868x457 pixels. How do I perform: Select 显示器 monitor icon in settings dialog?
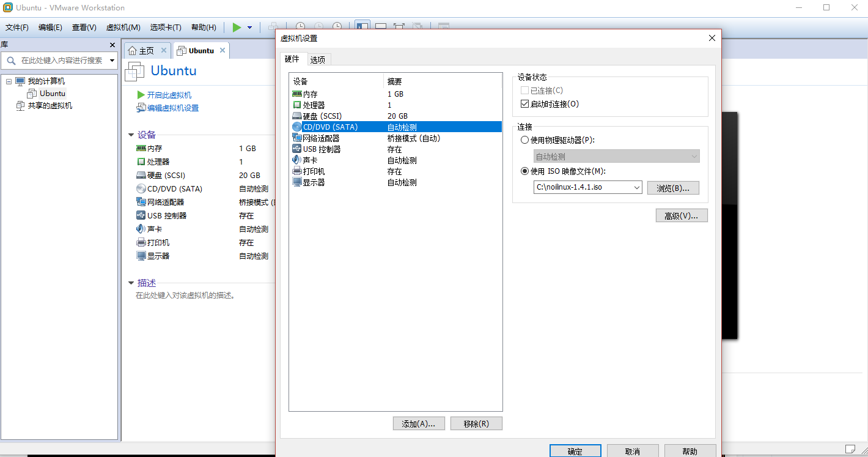coord(297,182)
